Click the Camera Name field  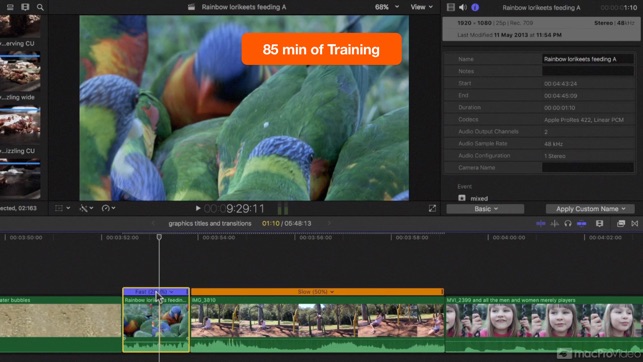point(588,167)
